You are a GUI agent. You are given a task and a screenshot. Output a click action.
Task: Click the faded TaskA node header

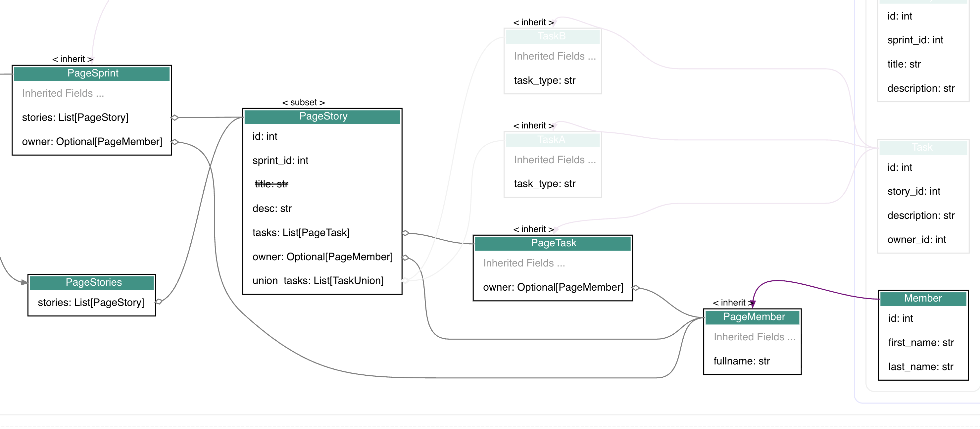tap(551, 140)
